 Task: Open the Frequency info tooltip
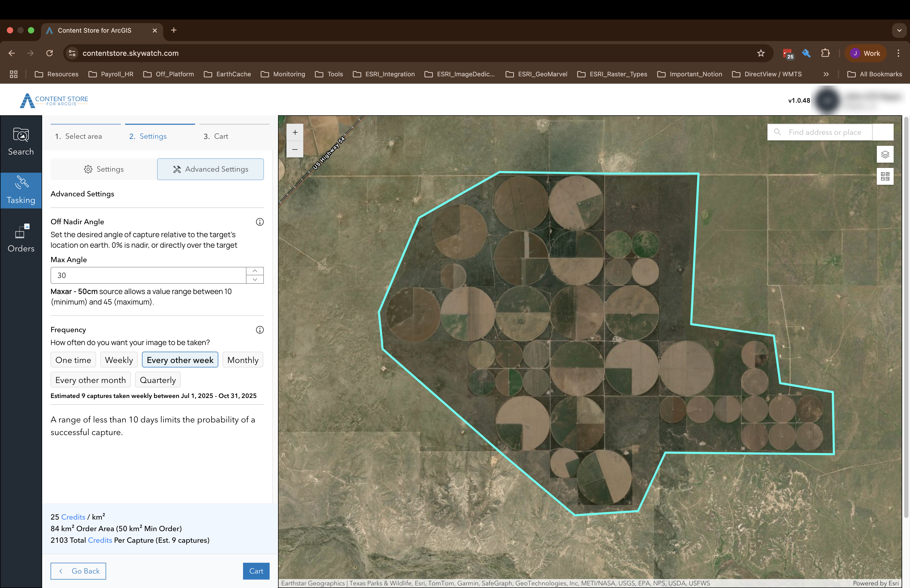[260, 330]
